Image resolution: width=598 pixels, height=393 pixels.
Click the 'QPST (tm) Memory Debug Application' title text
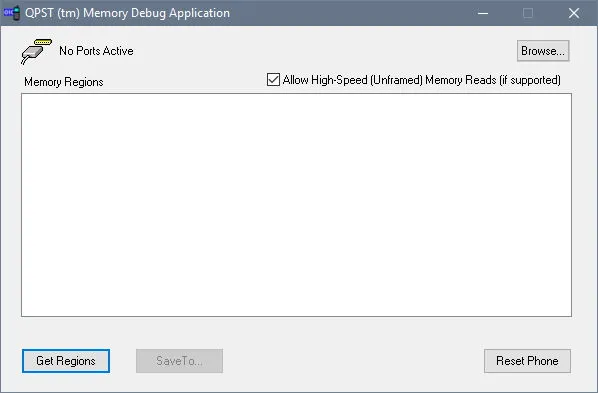[x=127, y=13]
